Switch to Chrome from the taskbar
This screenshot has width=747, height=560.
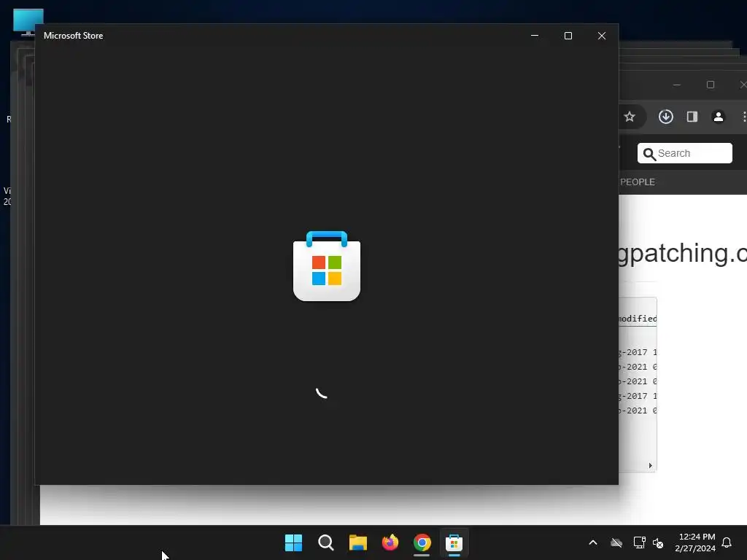point(422,542)
